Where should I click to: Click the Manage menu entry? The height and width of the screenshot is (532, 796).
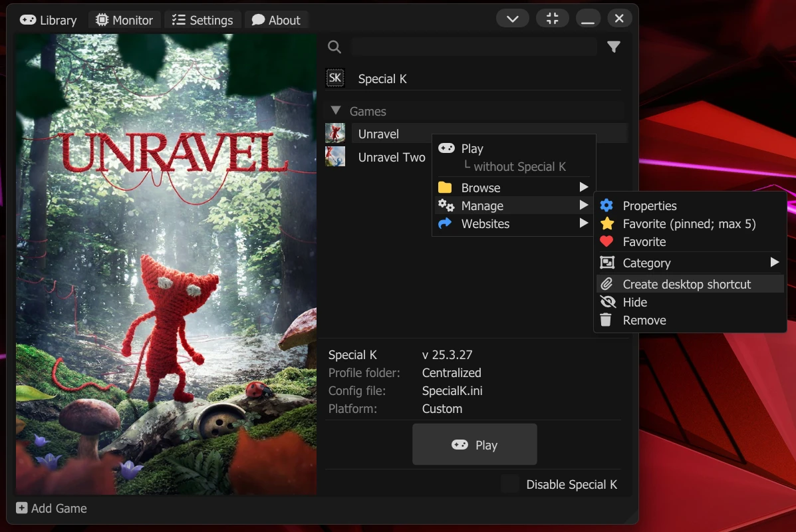point(514,205)
